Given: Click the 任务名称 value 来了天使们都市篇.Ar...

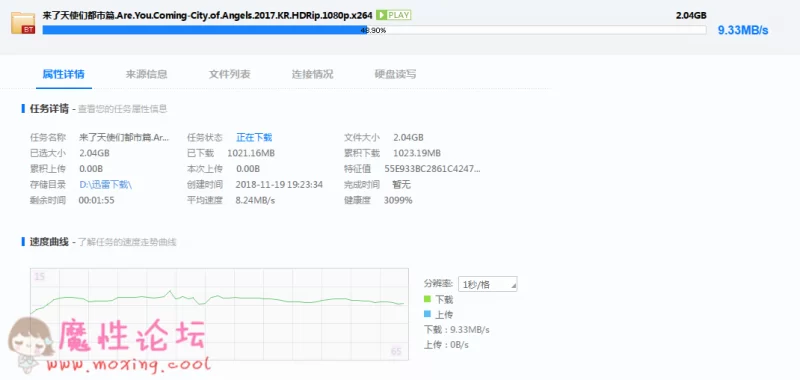Looking at the screenshot, I should click(124, 137).
